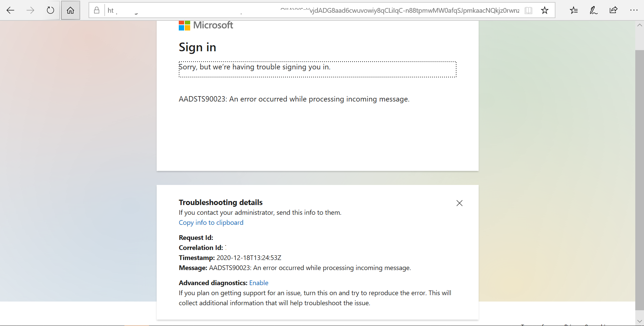
Task: Open the favorites hub list
Action: point(574,10)
